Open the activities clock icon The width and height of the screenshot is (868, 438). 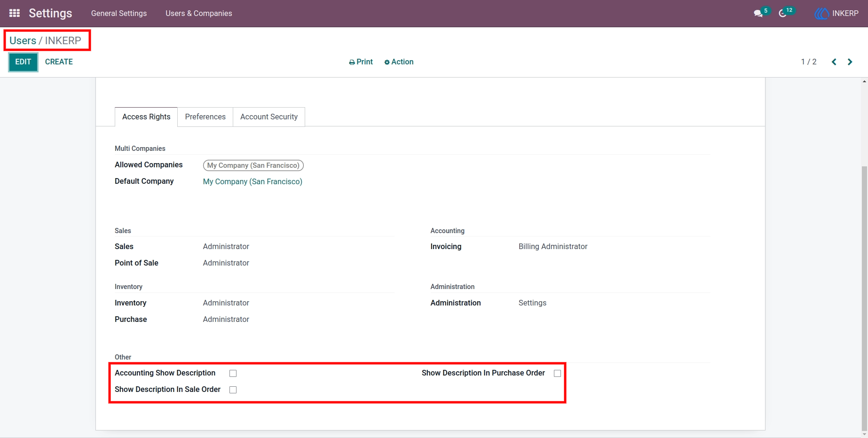783,14
